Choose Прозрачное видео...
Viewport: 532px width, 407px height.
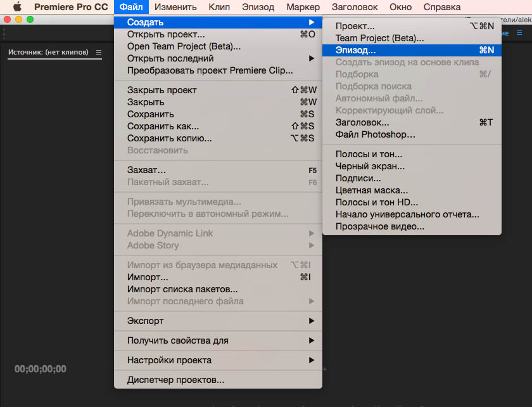412,226
